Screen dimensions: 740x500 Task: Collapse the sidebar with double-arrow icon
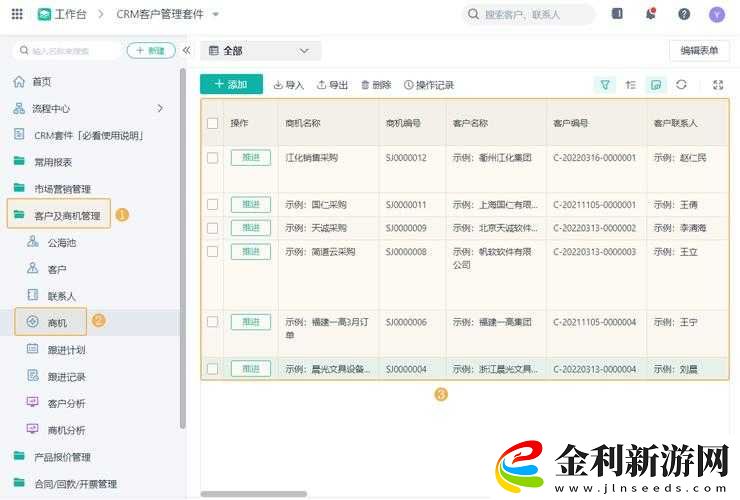tap(186, 50)
